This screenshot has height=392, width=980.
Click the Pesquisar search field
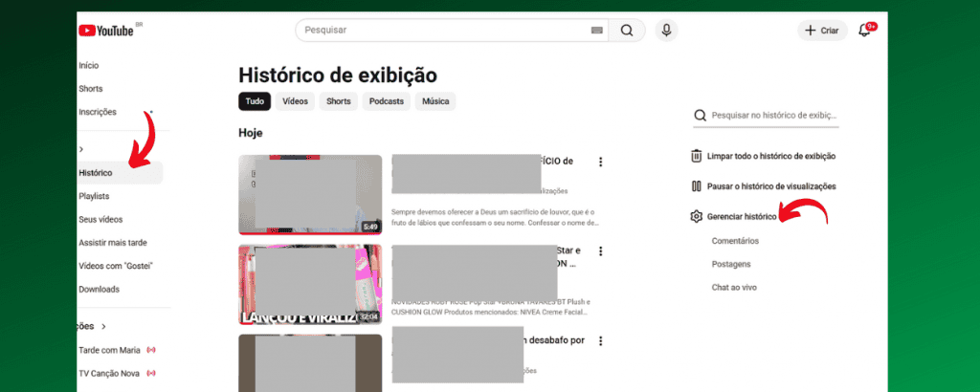pyautogui.click(x=440, y=31)
